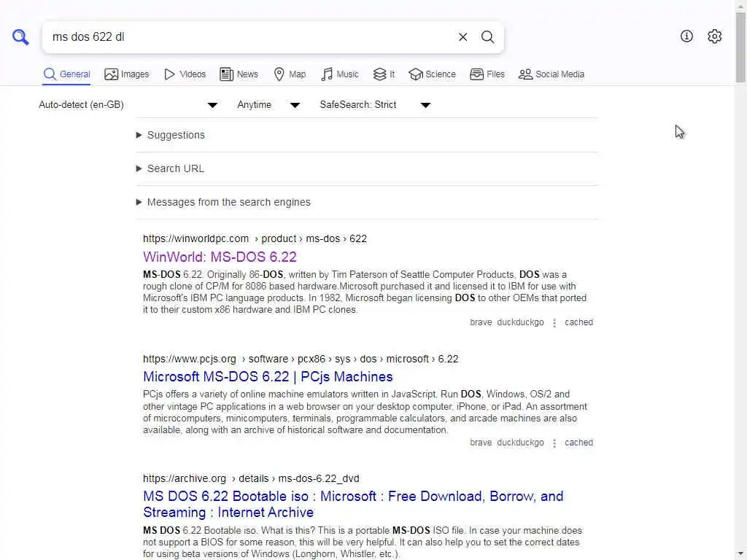Switch to the News tab

click(x=239, y=74)
